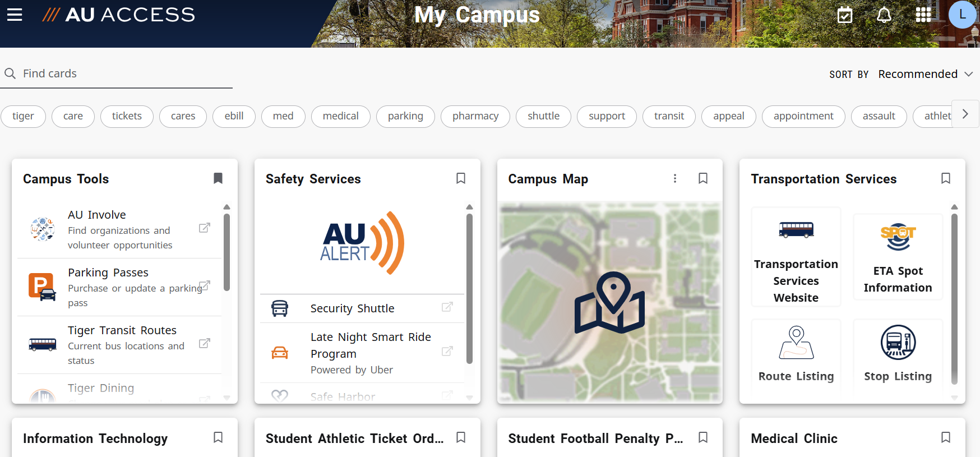Viewport: 980px width, 457px height.
Task: Expand more filter tags with right arrow
Action: 965,114
